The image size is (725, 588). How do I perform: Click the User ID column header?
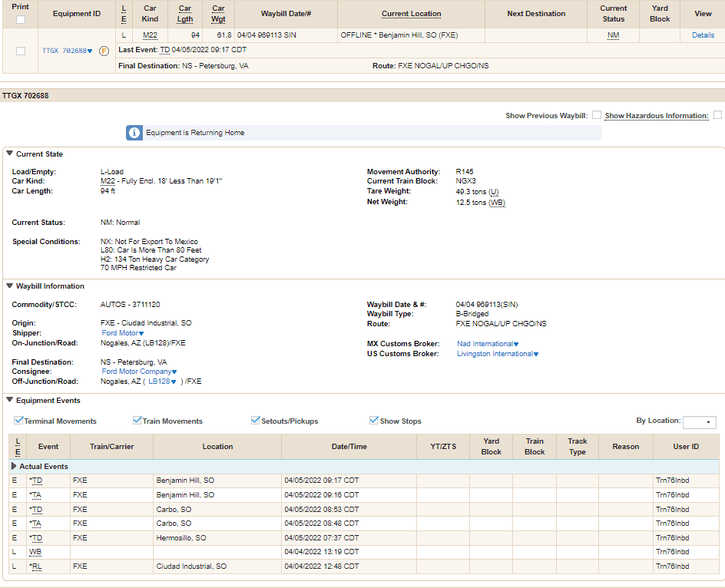click(x=686, y=447)
